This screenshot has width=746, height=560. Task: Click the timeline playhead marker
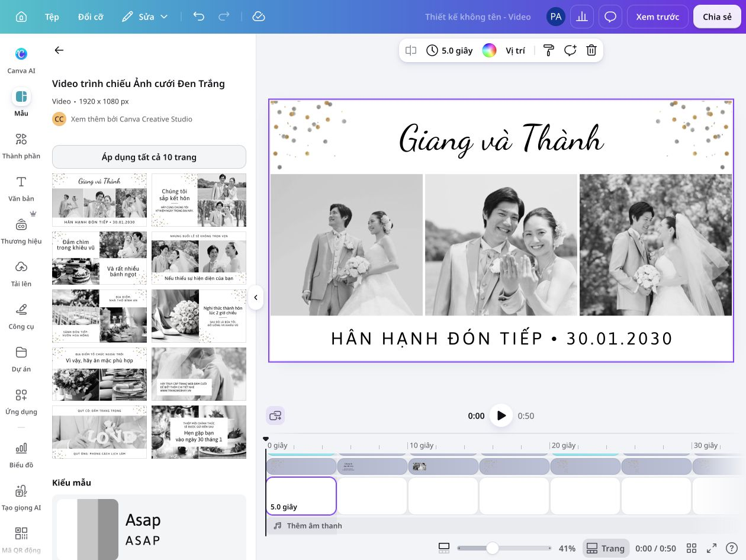[x=266, y=439]
